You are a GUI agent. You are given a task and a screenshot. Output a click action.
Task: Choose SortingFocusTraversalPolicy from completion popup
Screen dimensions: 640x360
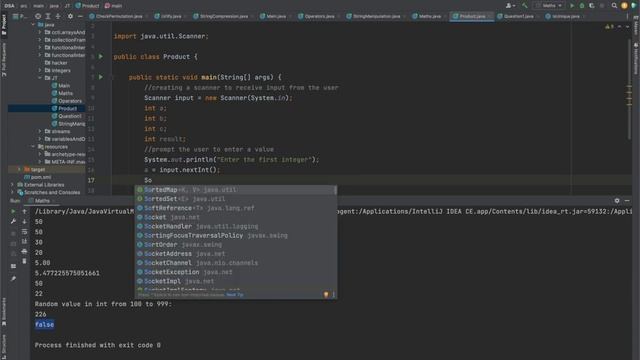point(235,236)
